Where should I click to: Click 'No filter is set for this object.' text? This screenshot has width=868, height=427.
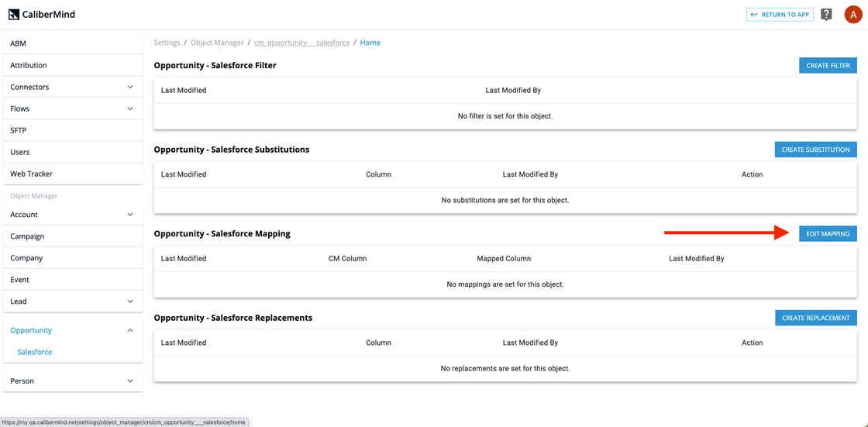[x=505, y=116]
